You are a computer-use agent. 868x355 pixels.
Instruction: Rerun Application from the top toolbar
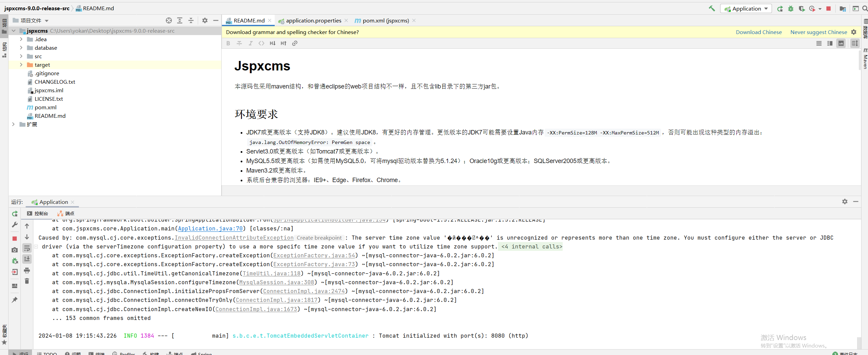[780, 9]
